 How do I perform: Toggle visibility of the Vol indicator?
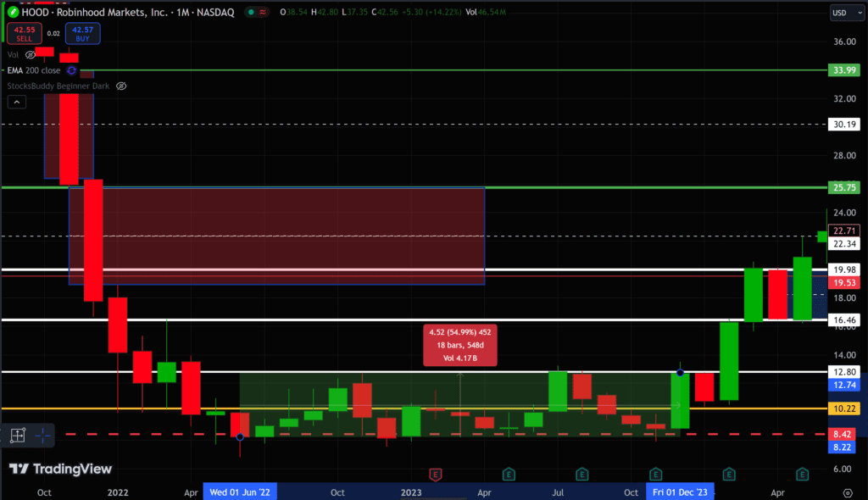pyautogui.click(x=31, y=55)
